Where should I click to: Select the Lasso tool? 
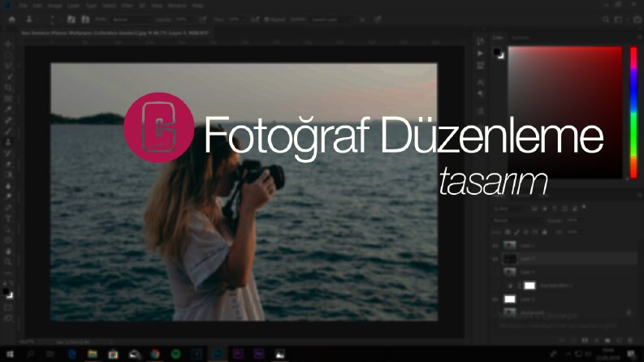point(8,66)
